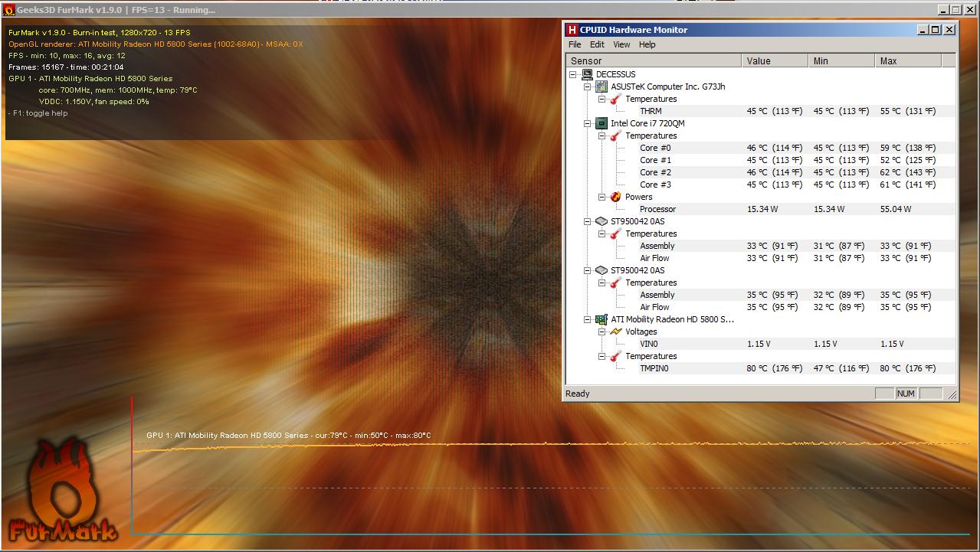
Task: Click the Ready text in the status bar
Action: click(x=578, y=394)
